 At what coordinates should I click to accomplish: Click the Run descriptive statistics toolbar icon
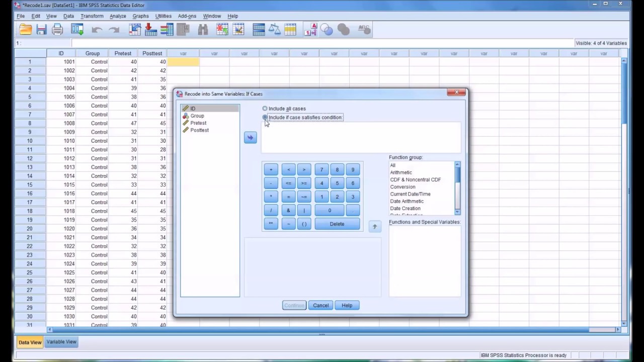pos(183,30)
